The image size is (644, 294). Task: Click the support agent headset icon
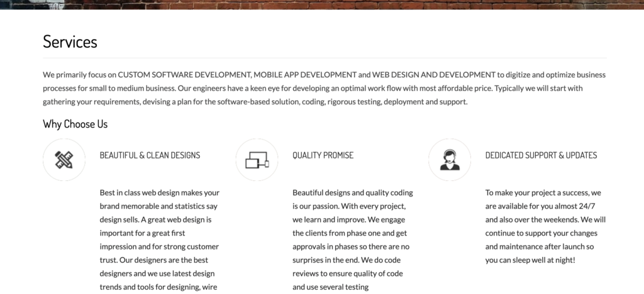pos(449,160)
